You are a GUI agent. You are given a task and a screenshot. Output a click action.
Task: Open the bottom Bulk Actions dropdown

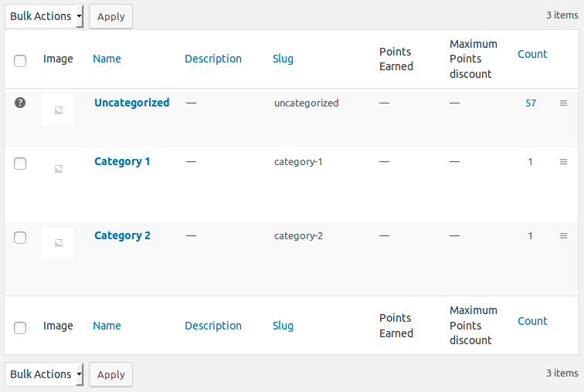pos(44,374)
